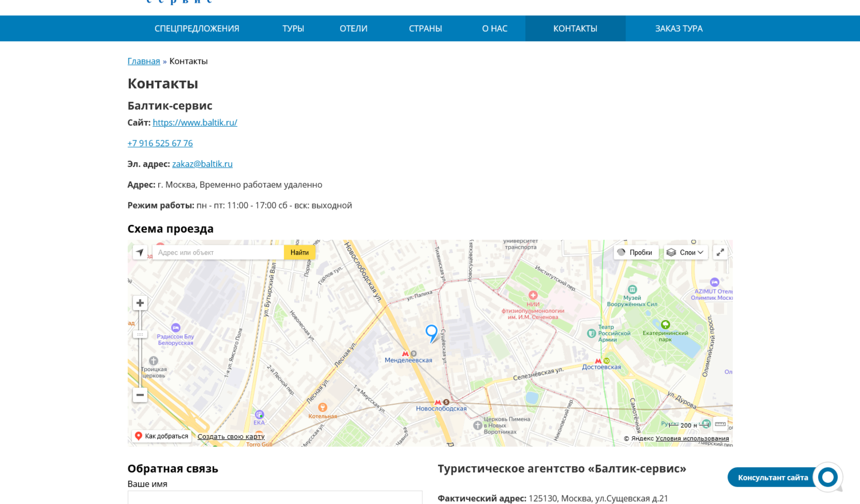Screen dimensions: 860x504
Task: Toggle Пробки traffic layer on map
Action: pyautogui.click(x=635, y=252)
